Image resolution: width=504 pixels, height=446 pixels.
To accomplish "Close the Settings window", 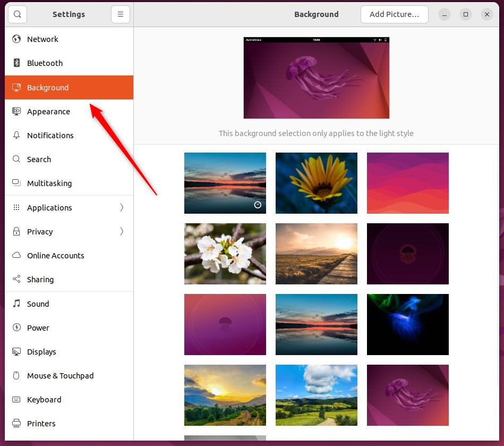I will pos(487,14).
